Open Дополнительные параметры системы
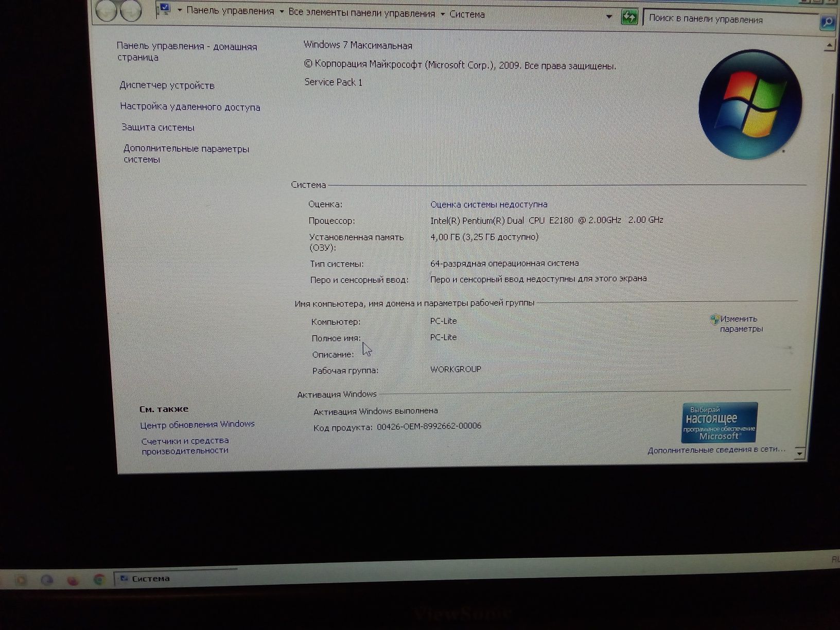Image resolution: width=840 pixels, height=630 pixels. [x=186, y=154]
